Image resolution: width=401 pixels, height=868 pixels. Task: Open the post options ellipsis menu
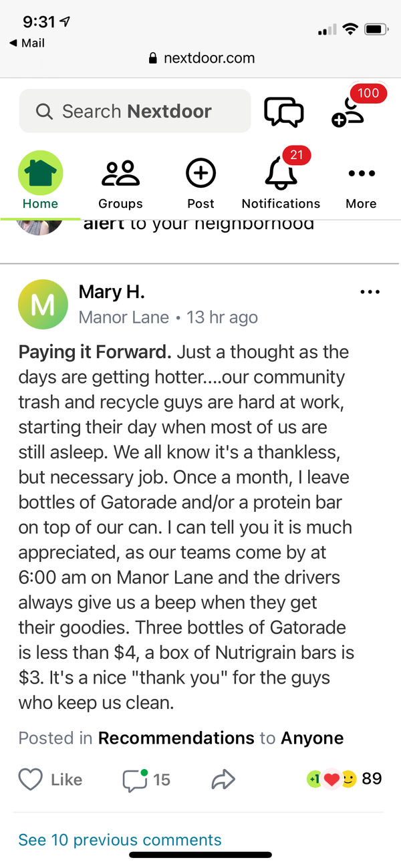(370, 291)
